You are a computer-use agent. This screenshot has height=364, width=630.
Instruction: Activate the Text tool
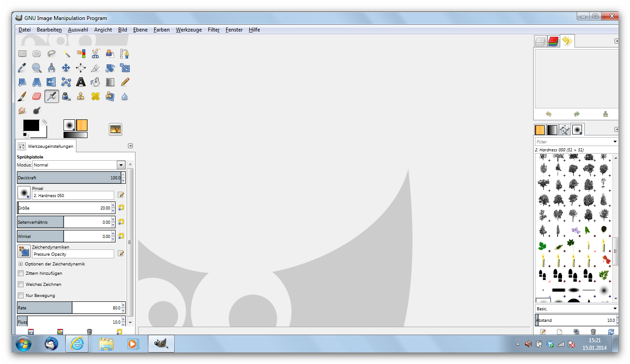point(81,82)
